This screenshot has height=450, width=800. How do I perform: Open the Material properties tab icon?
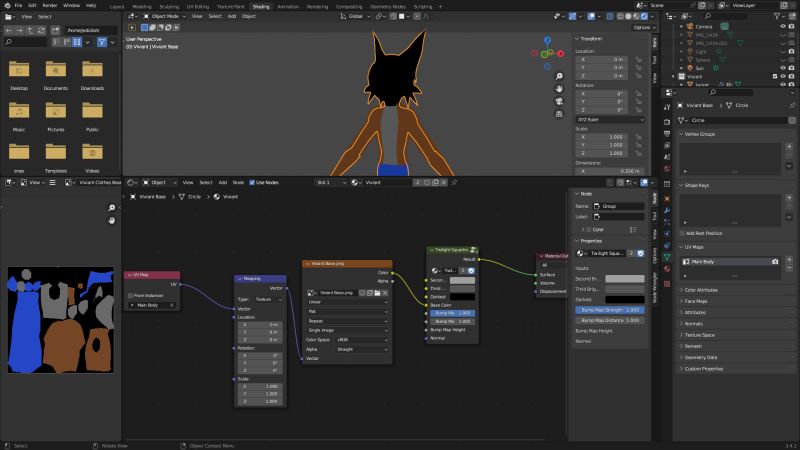[x=667, y=269]
